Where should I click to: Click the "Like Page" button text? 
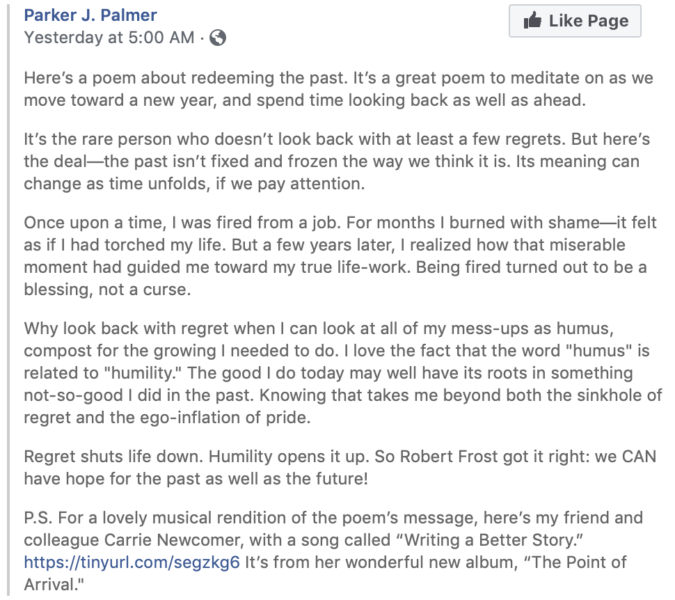588,21
